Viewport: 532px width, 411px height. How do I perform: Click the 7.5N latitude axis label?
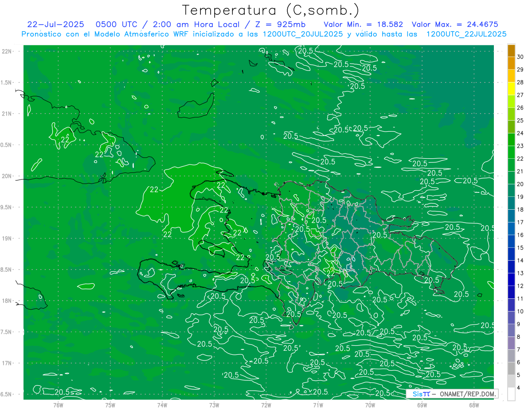click(6, 332)
